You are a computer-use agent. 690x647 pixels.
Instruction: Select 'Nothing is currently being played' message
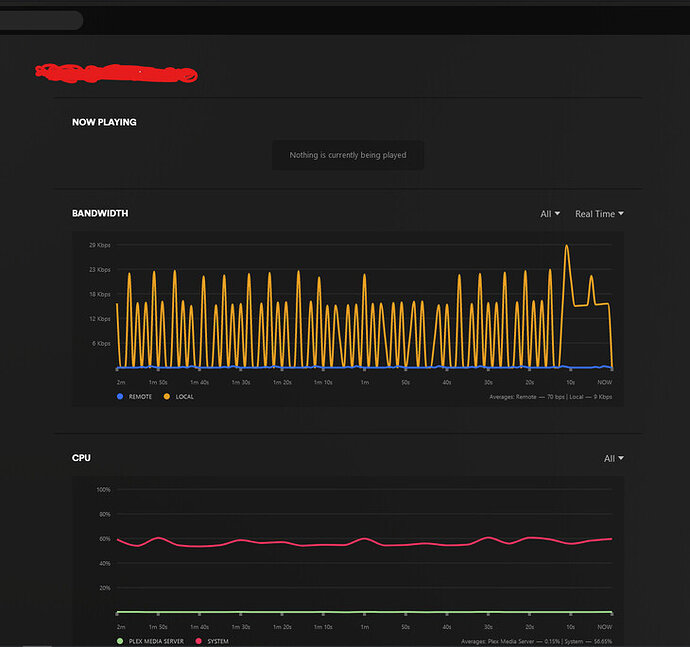coord(348,155)
